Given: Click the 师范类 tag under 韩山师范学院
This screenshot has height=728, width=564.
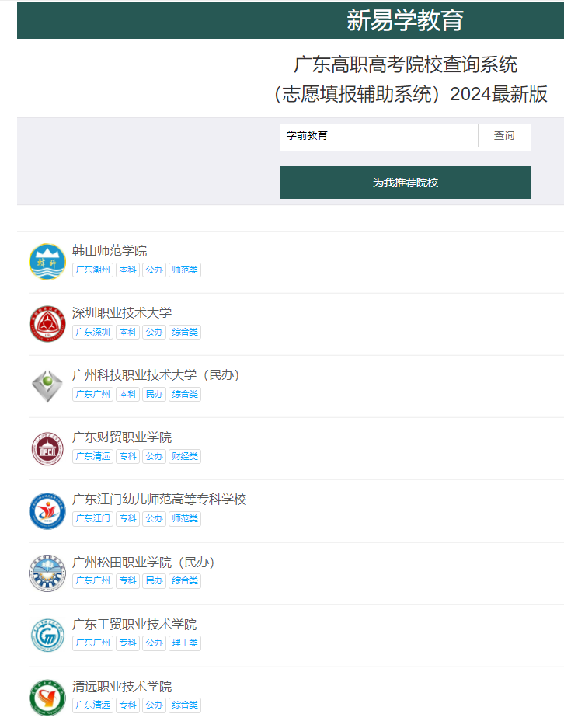Looking at the screenshot, I should [185, 270].
